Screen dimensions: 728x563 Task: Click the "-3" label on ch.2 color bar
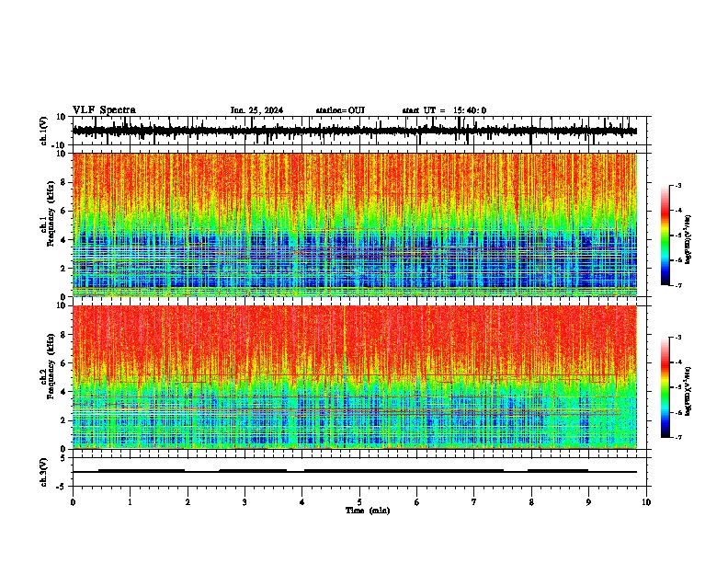[678, 338]
